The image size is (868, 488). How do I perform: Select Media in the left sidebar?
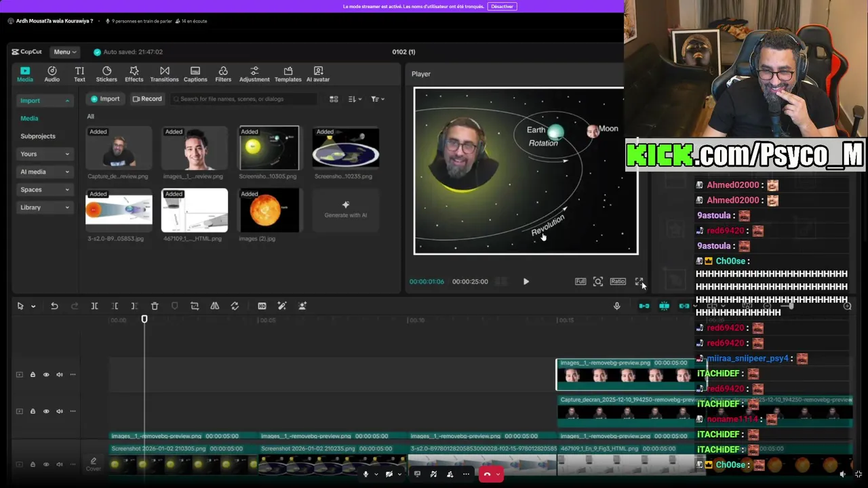(x=29, y=119)
